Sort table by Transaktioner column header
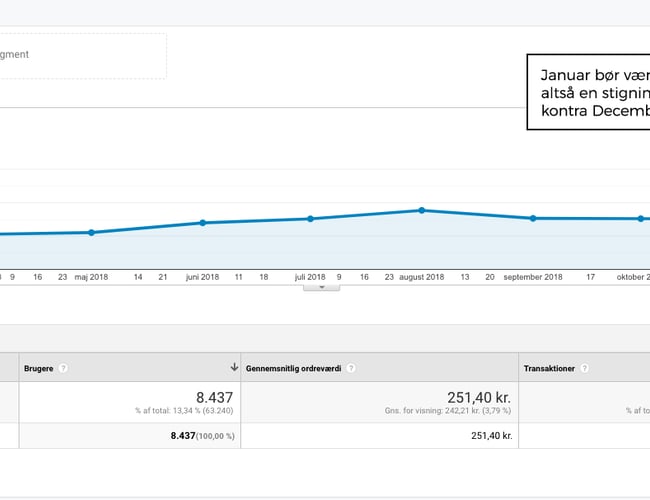 click(x=550, y=368)
